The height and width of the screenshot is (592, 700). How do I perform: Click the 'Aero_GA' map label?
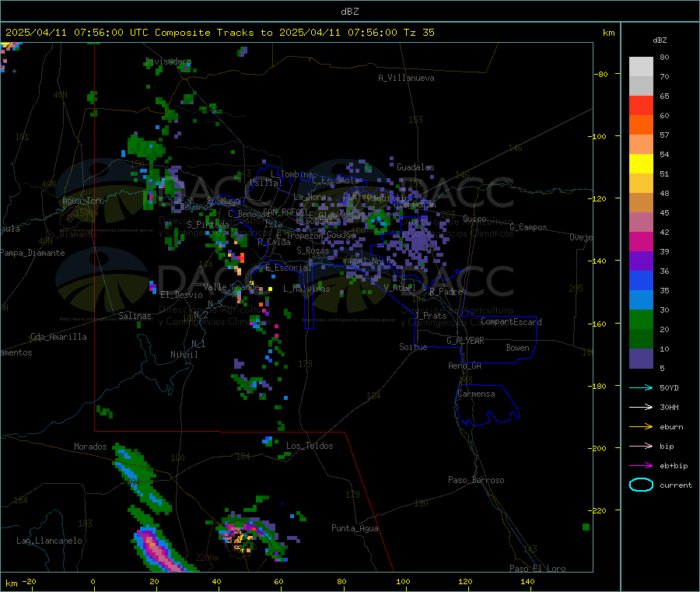[464, 366]
